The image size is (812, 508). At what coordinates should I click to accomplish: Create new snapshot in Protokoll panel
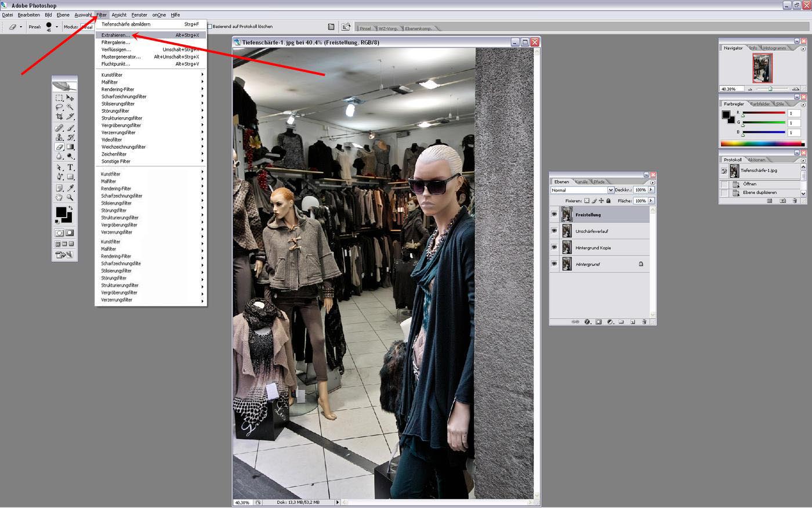tap(782, 201)
